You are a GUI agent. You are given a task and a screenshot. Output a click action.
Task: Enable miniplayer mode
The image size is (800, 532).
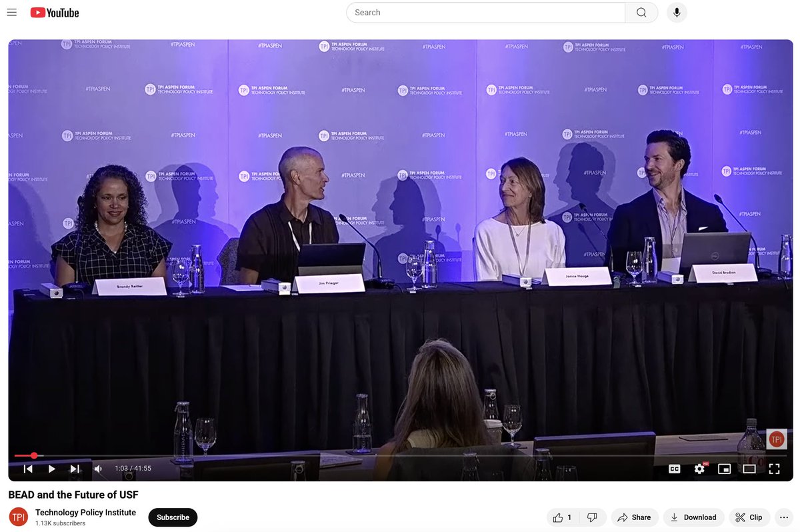pyautogui.click(x=724, y=469)
